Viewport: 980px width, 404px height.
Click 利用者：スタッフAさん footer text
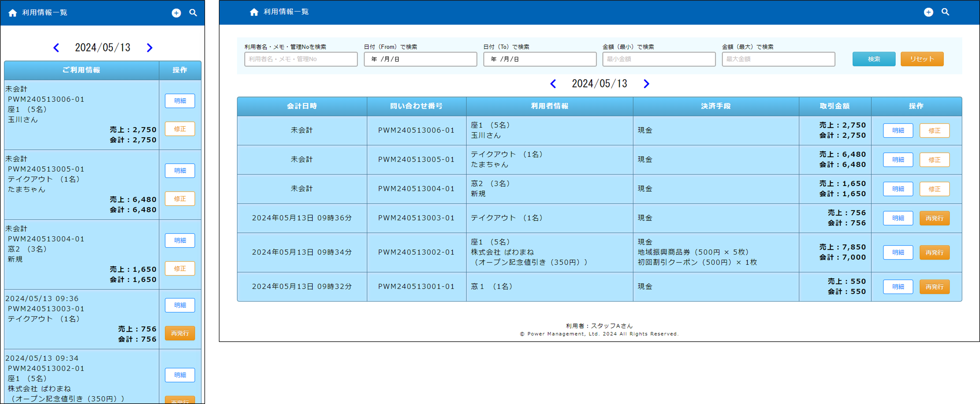(599, 326)
